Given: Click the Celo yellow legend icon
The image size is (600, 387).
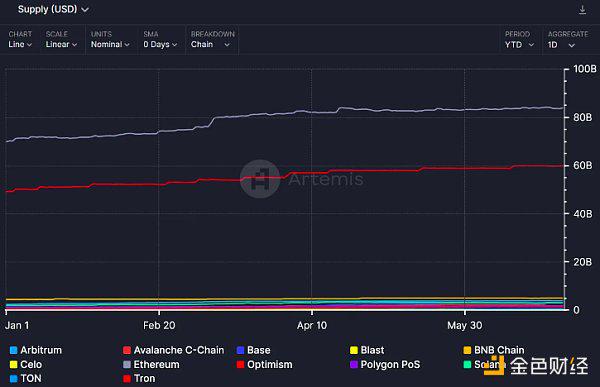Looking at the screenshot, I should point(13,364).
